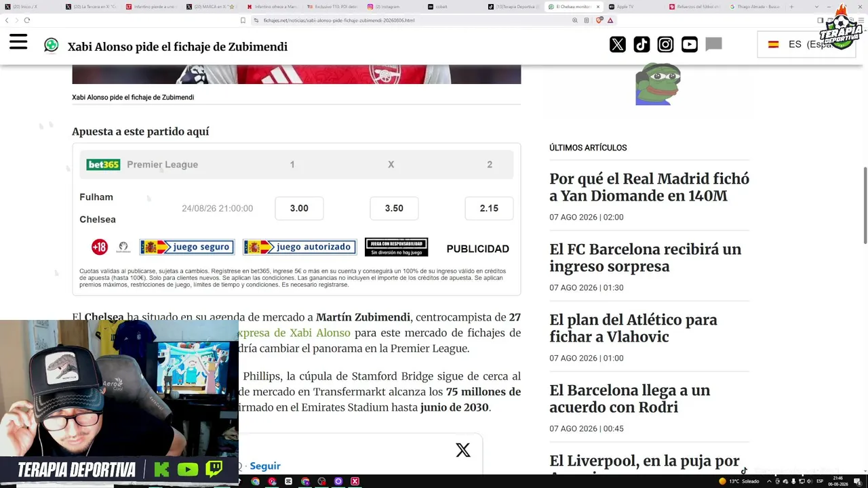This screenshot has height=488, width=868.
Task: Open the hamburger menu on fichajes.net
Action: (x=18, y=43)
